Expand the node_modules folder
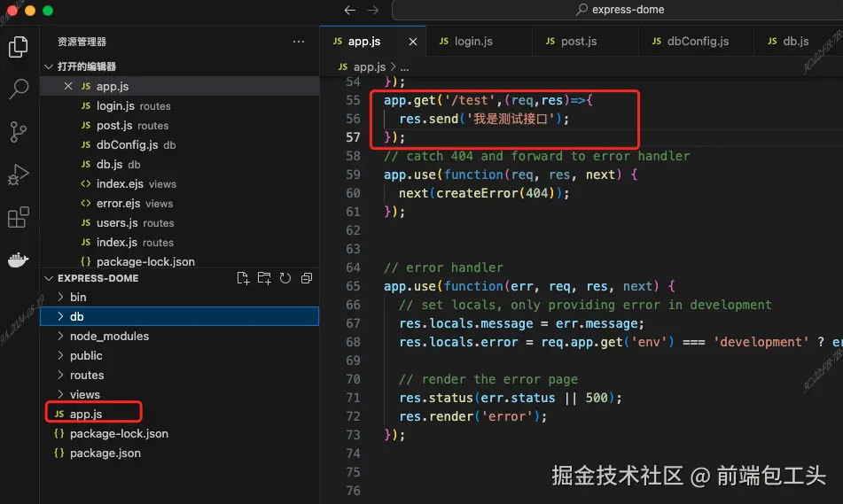843x504 pixels. click(180, 336)
